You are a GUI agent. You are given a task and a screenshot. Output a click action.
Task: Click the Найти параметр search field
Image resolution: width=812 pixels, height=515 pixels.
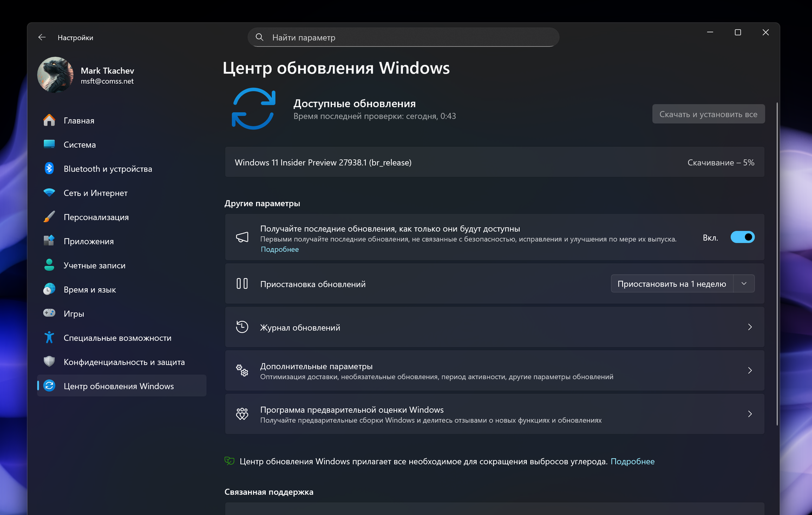tap(403, 37)
